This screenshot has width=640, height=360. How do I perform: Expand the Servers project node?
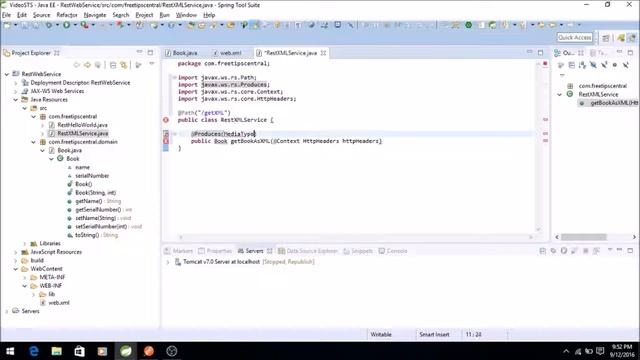point(7,311)
